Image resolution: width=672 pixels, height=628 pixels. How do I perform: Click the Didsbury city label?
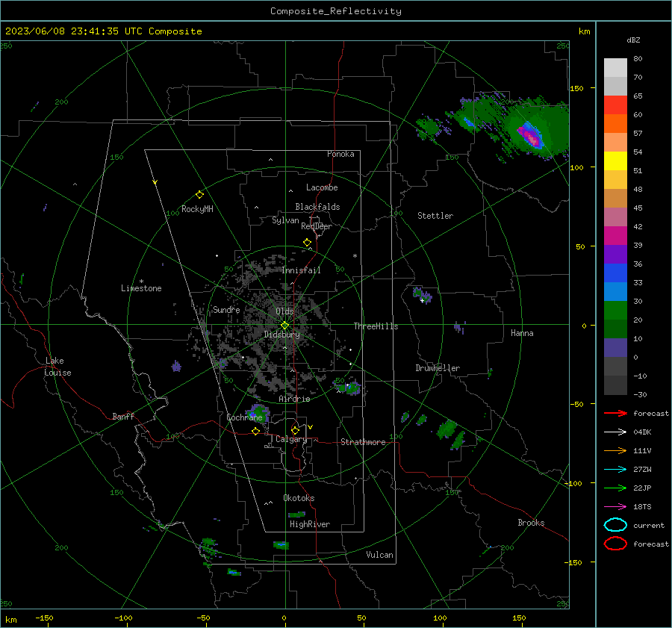281,335
